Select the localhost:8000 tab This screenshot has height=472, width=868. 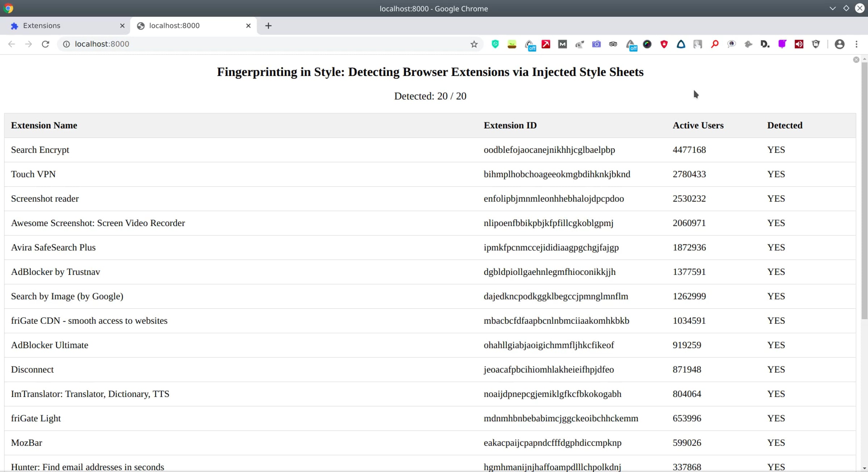click(x=193, y=26)
